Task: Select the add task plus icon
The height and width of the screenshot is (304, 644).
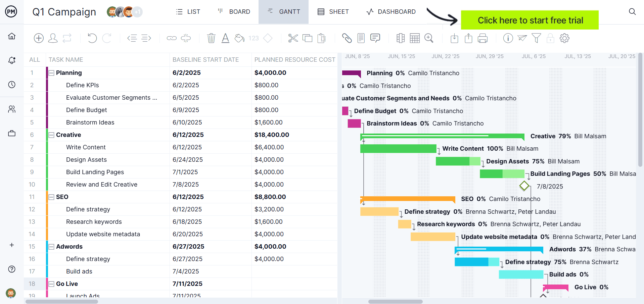Action: (39, 38)
